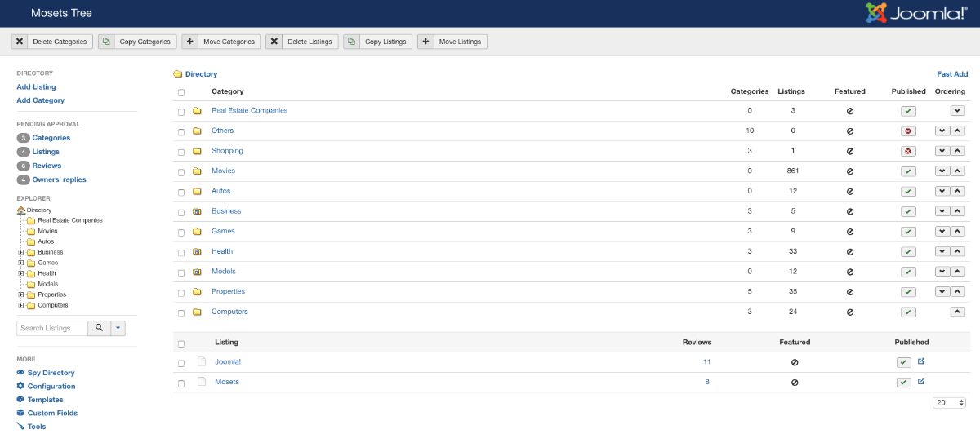
Task: Open Custom Fields in the sidebar
Action: 52,413
